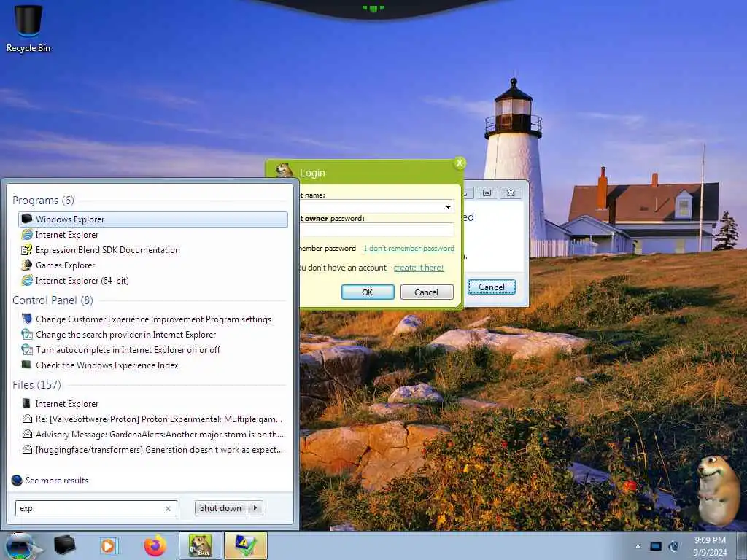Show hidden system tray icons
747x560 pixels.
(x=638, y=546)
